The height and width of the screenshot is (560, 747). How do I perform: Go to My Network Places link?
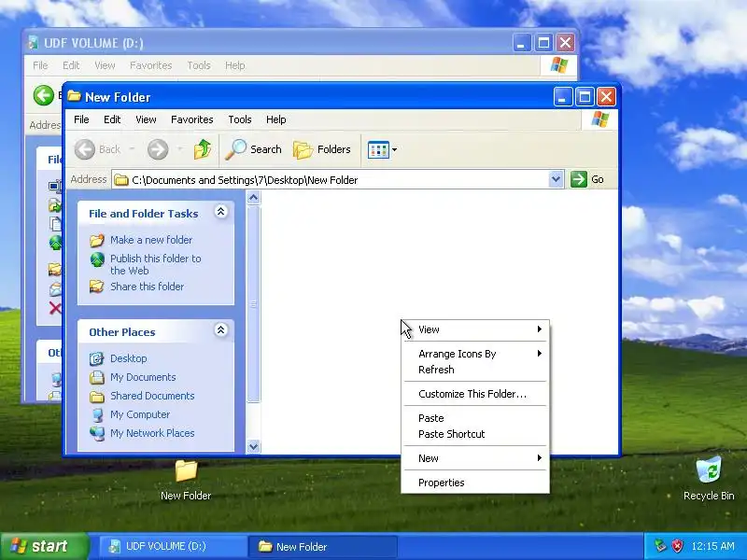(x=152, y=433)
